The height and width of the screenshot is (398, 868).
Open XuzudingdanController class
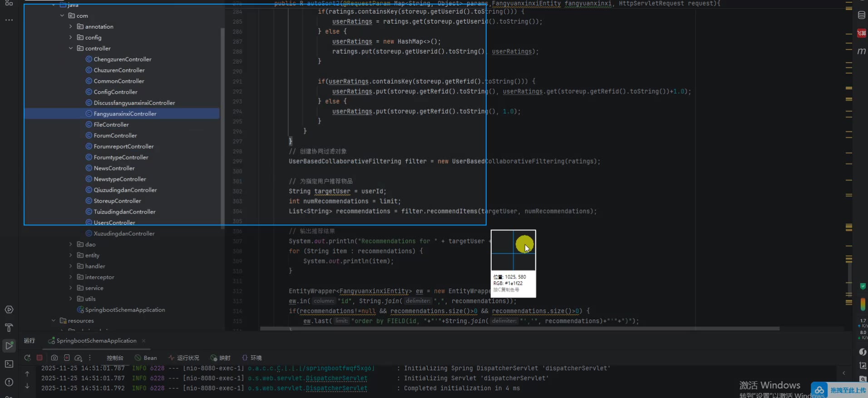pos(124,234)
